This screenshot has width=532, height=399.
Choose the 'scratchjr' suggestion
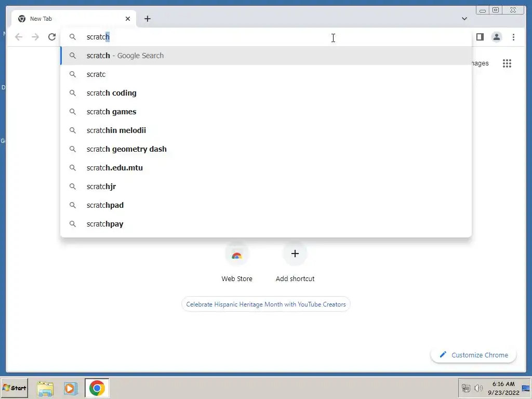pyautogui.click(x=266, y=187)
